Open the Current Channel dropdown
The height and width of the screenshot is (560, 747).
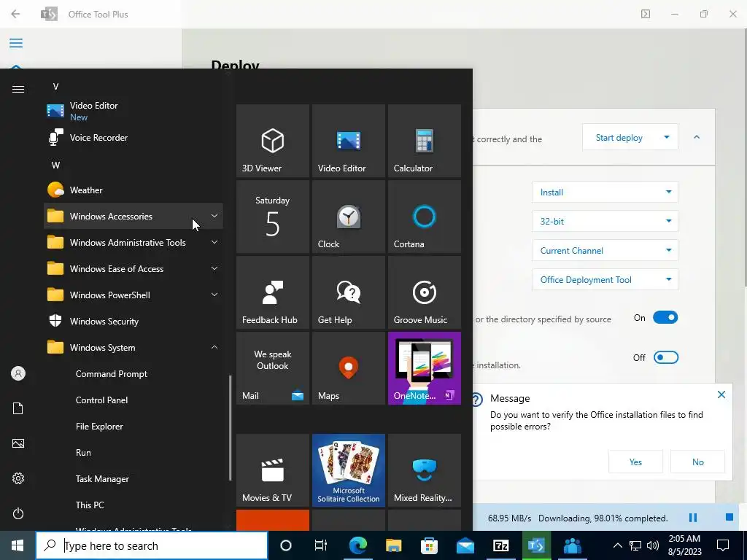pyautogui.click(x=605, y=251)
